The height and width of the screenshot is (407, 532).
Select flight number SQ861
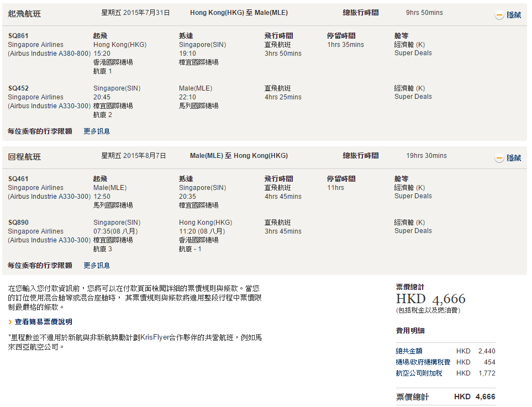tap(18, 36)
